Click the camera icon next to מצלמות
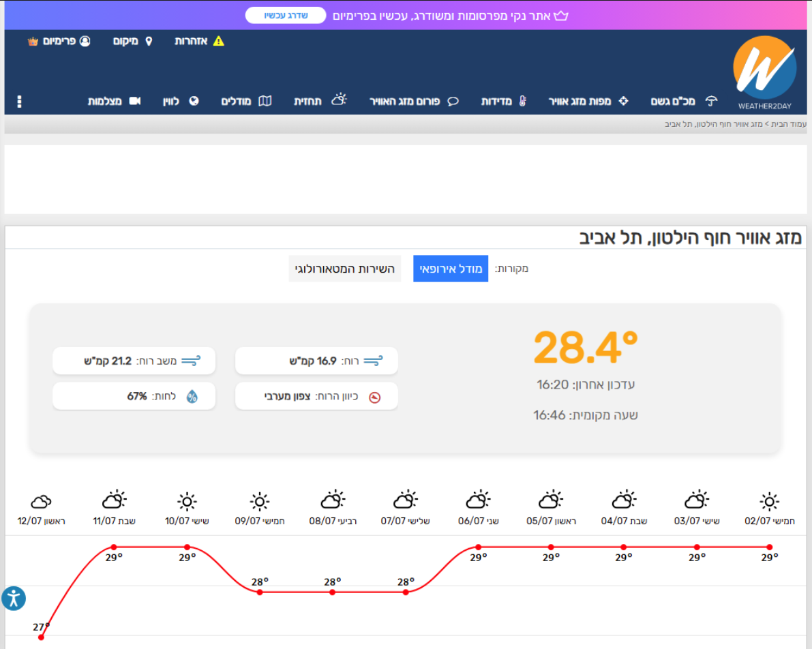Screen dimensions: 812x649 click(x=134, y=101)
